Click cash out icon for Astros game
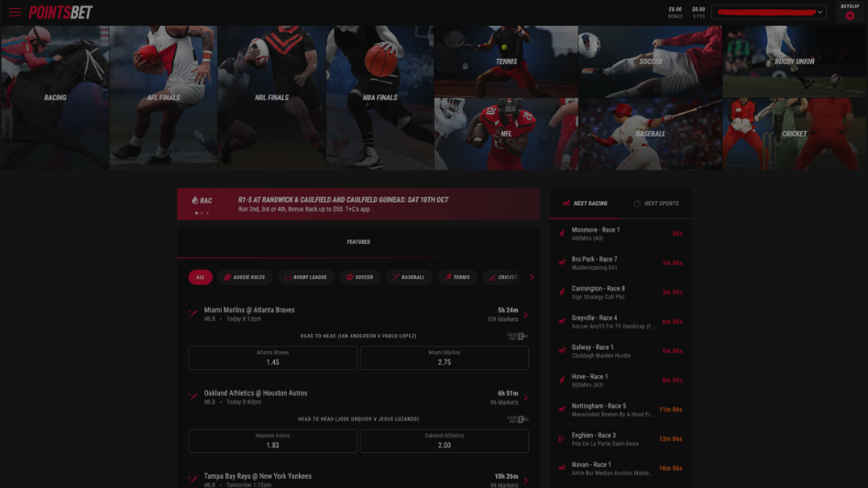 518,419
